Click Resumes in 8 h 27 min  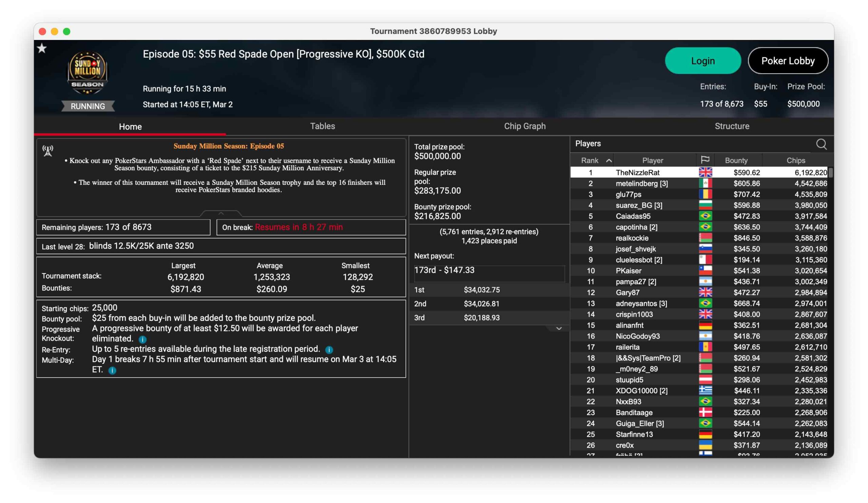point(299,227)
